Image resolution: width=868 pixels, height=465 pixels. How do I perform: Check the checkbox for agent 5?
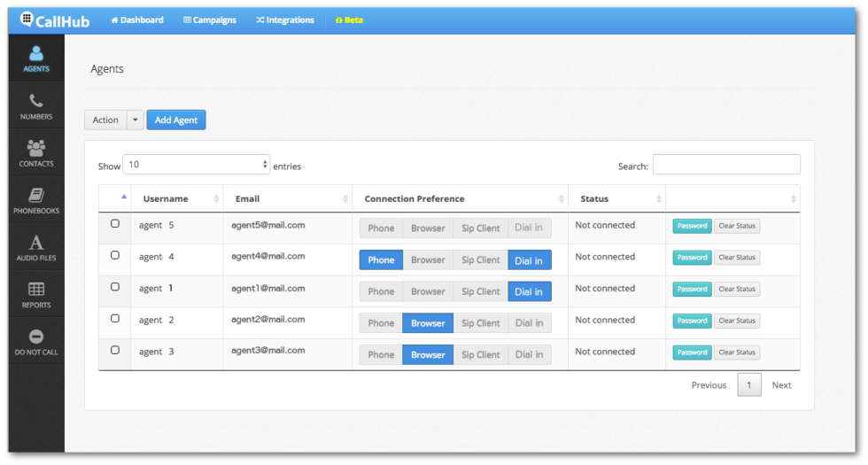click(x=115, y=224)
